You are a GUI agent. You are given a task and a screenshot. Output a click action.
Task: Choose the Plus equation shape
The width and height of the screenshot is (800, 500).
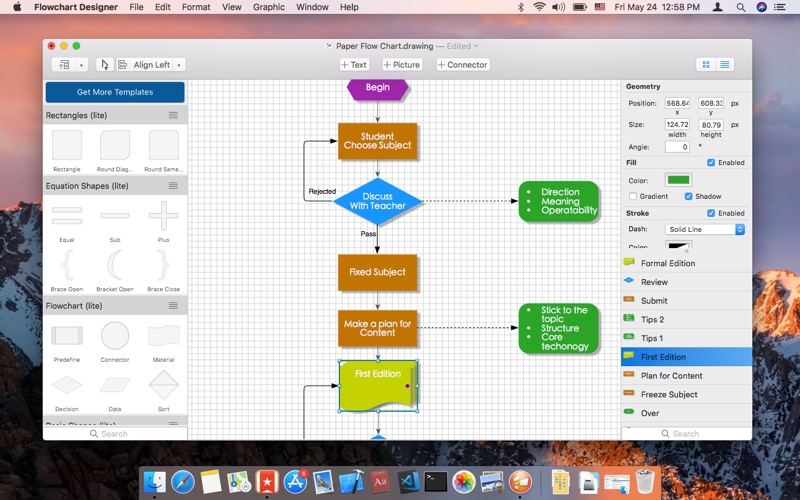pos(163,215)
